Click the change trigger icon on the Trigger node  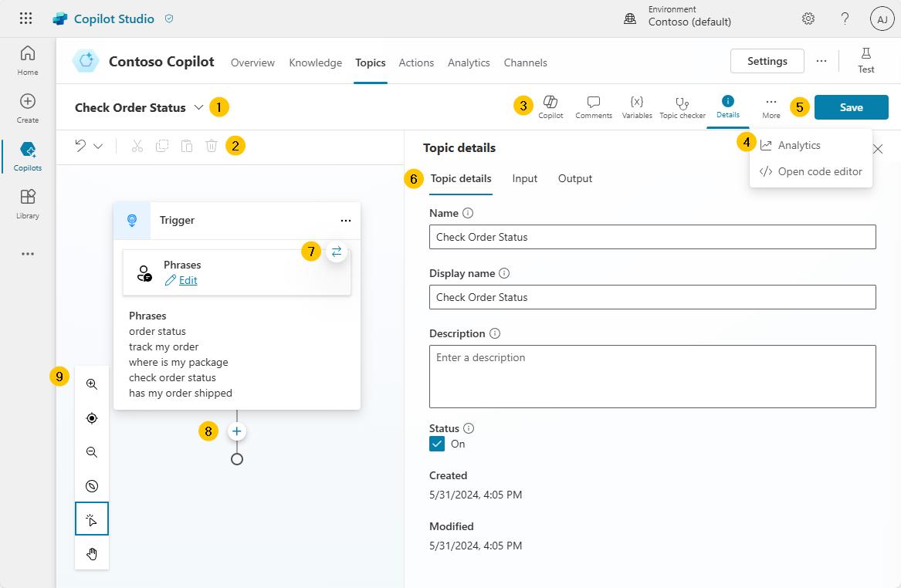(x=336, y=251)
